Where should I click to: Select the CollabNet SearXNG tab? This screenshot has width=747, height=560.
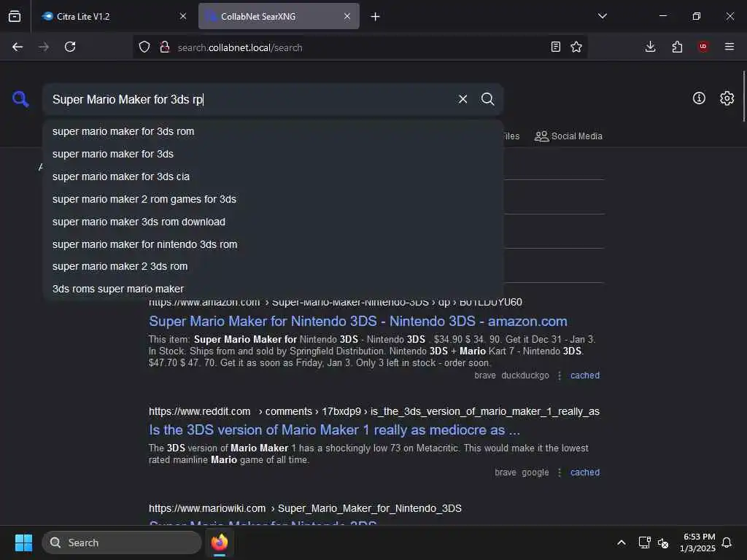[279, 16]
